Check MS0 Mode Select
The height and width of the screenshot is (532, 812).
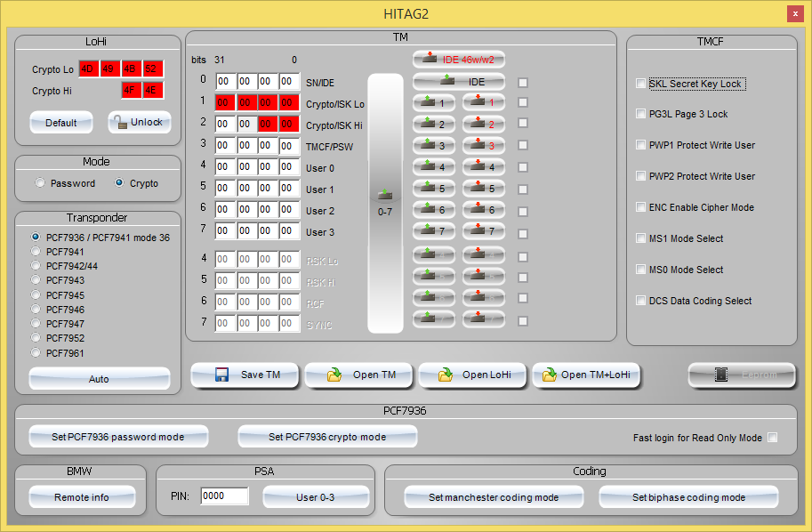click(640, 269)
